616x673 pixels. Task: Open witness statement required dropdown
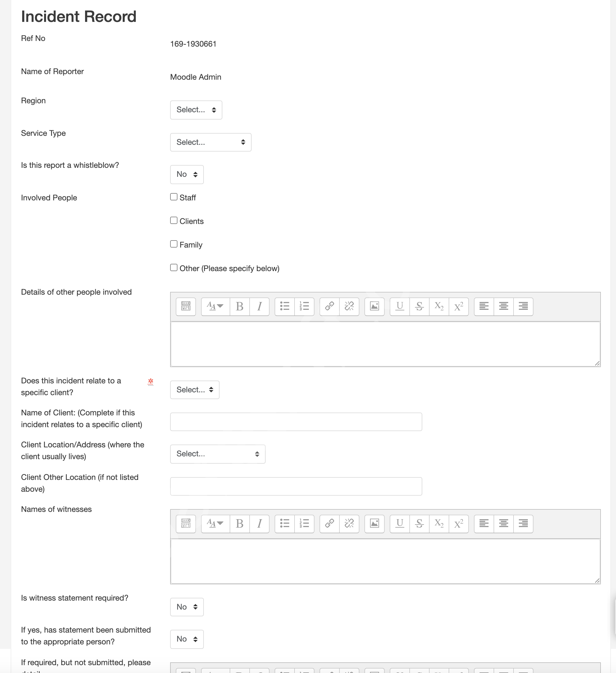coord(187,607)
